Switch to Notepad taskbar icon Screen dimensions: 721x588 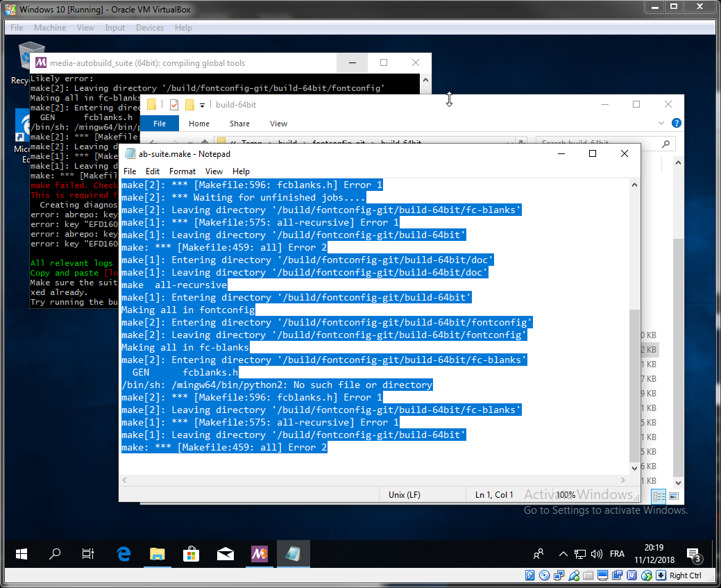point(293,554)
